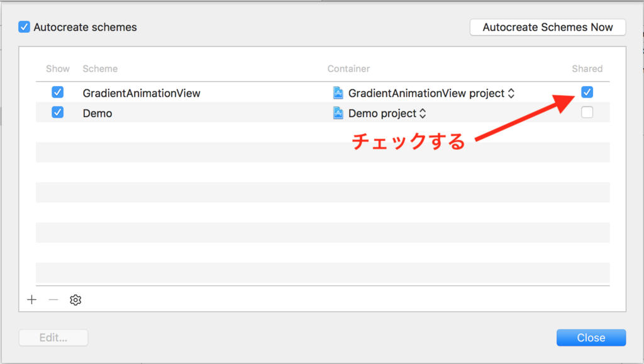Click the Edit... button

click(53, 338)
